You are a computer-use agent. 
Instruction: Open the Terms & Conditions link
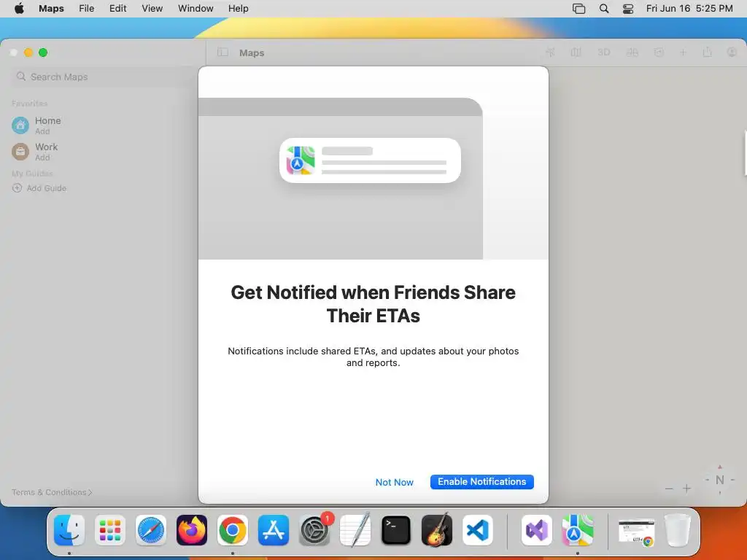click(52, 492)
